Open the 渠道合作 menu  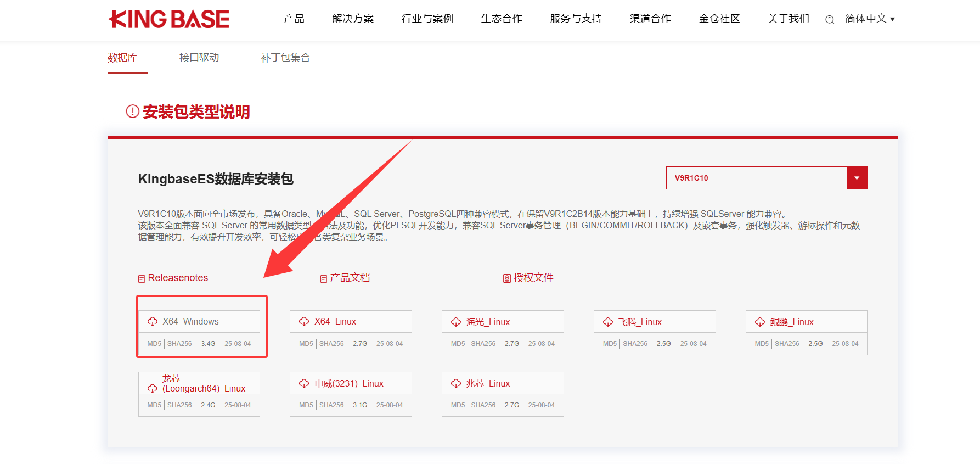[650, 19]
